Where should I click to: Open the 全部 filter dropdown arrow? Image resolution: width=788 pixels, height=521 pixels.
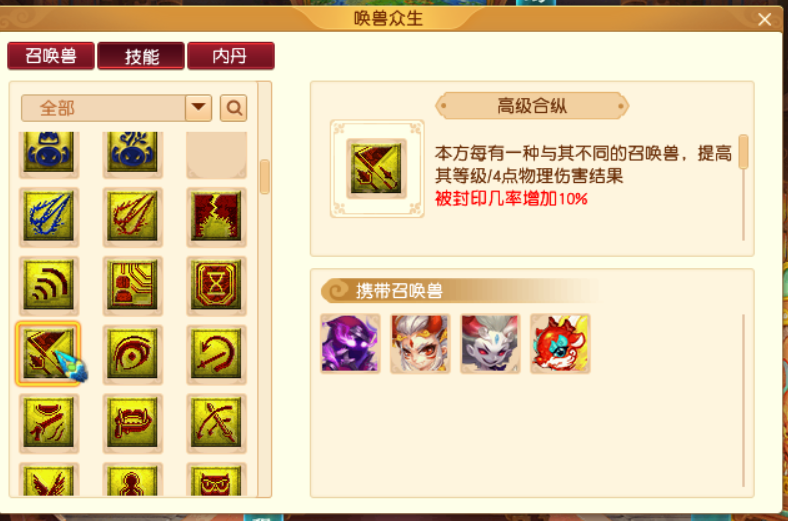[199, 108]
